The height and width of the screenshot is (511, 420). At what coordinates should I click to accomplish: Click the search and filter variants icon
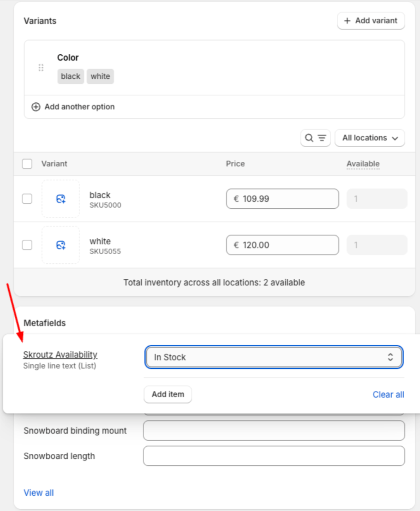315,138
